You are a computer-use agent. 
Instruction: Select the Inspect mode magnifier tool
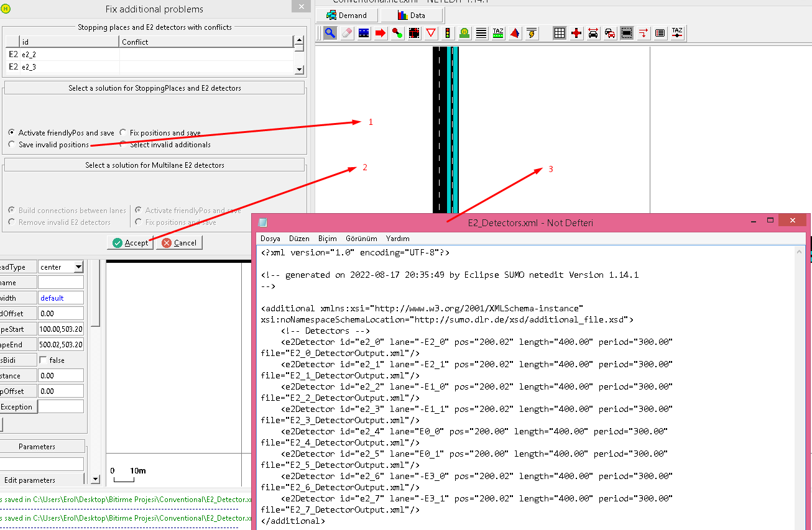(330, 33)
